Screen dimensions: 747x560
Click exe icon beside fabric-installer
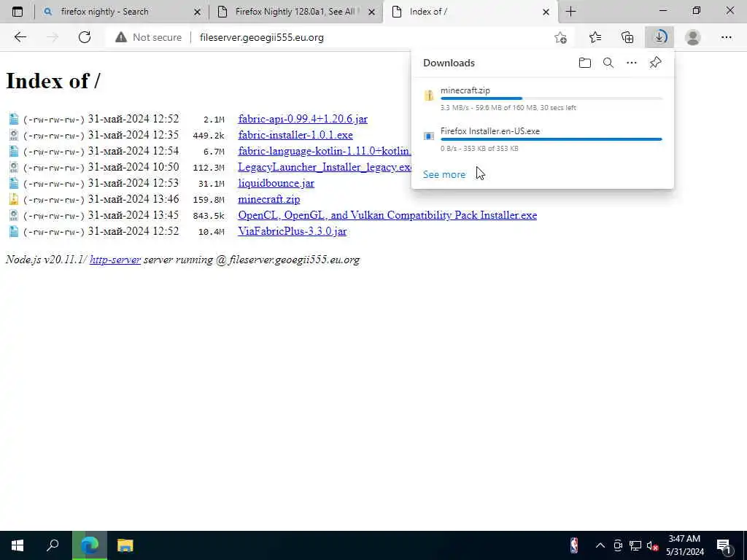14,135
